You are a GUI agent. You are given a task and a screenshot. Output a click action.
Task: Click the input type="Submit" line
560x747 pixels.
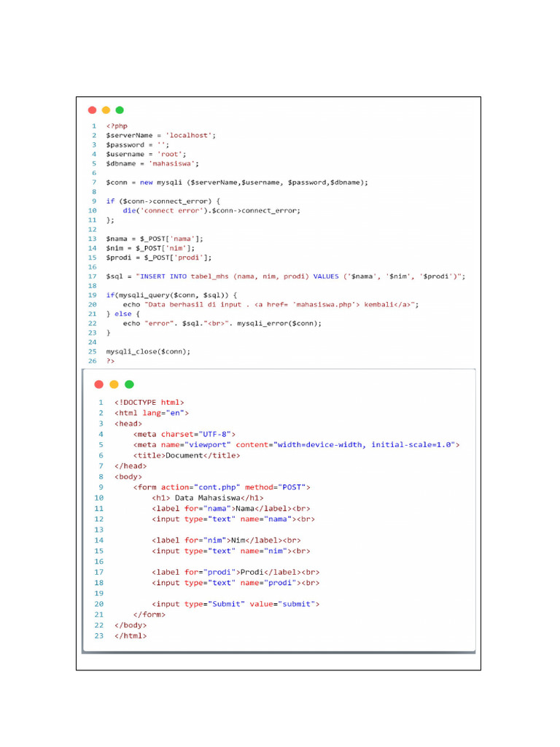coord(236,604)
